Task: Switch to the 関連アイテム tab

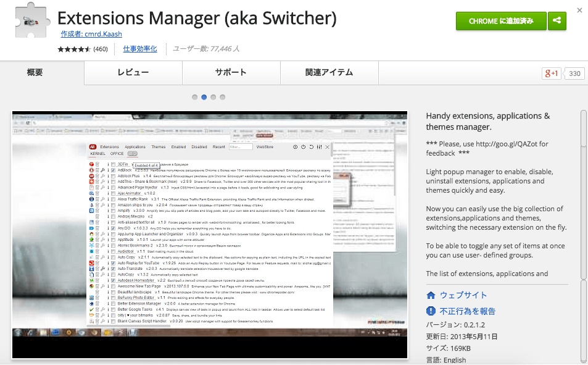Action: tap(329, 72)
